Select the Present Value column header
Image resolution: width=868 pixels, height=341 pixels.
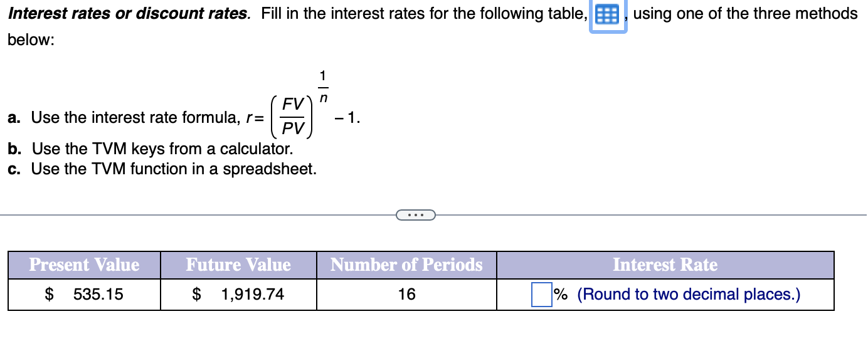(84, 265)
